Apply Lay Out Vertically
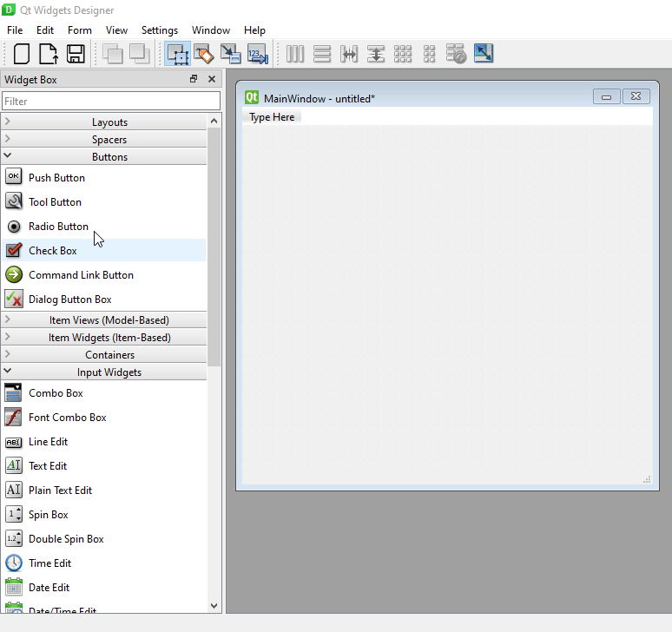This screenshot has width=672, height=632. click(x=322, y=54)
